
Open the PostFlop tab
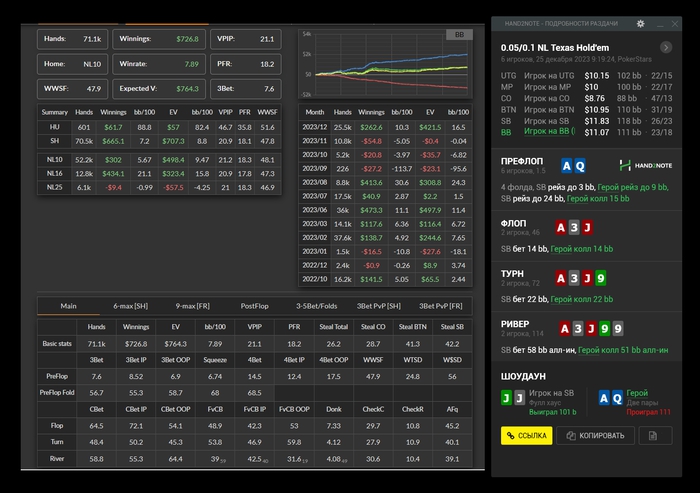[254, 306]
